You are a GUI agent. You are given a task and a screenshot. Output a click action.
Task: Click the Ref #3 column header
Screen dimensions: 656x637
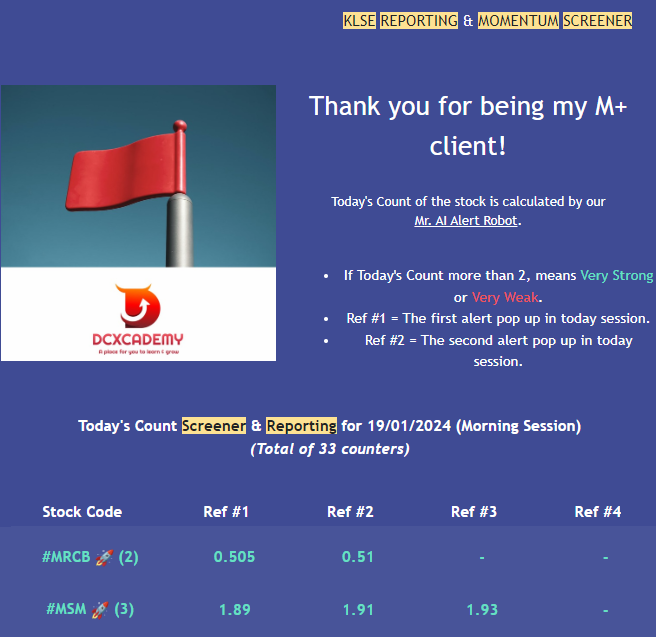pos(474,512)
